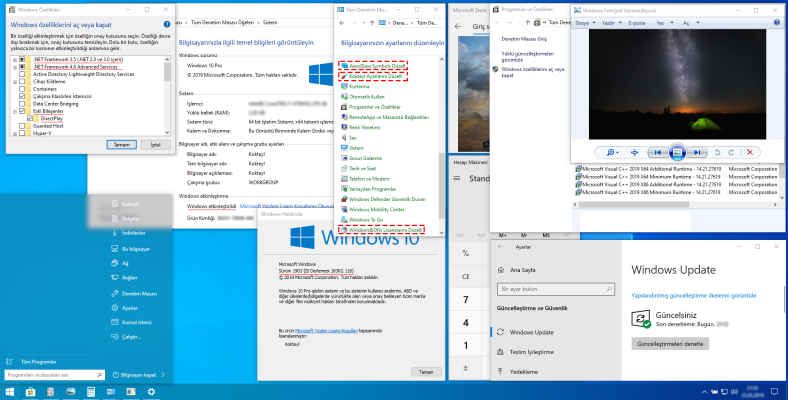This screenshot has width=788, height=400.
Task: Expand Bilgisayarı kapat arrow in Start menu
Action: (x=163, y=375)
